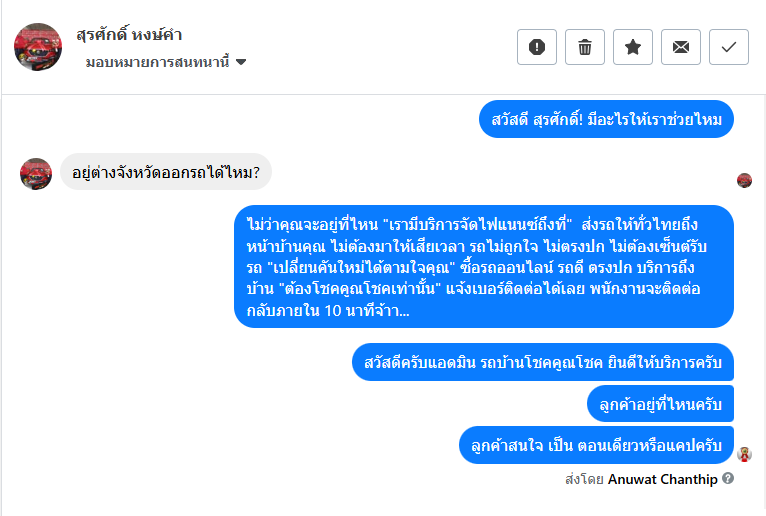Screen dimensions: 766x516
Task: Select the long automated finance reply bubble
Action: (x=484, y=266)
